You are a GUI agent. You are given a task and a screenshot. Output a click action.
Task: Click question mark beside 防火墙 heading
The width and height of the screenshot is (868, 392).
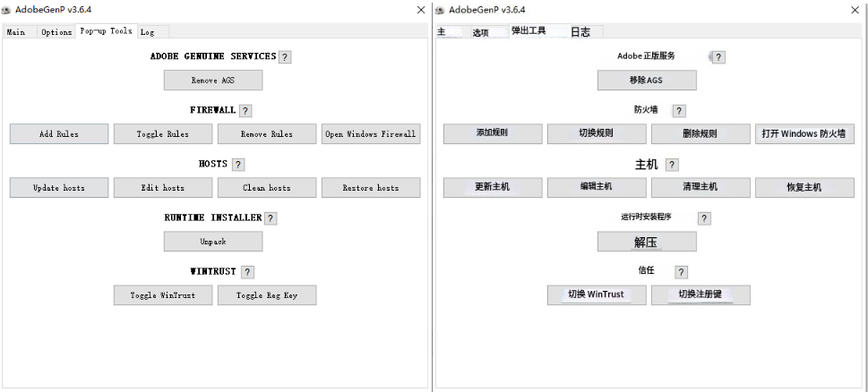[x=679, y=111]
